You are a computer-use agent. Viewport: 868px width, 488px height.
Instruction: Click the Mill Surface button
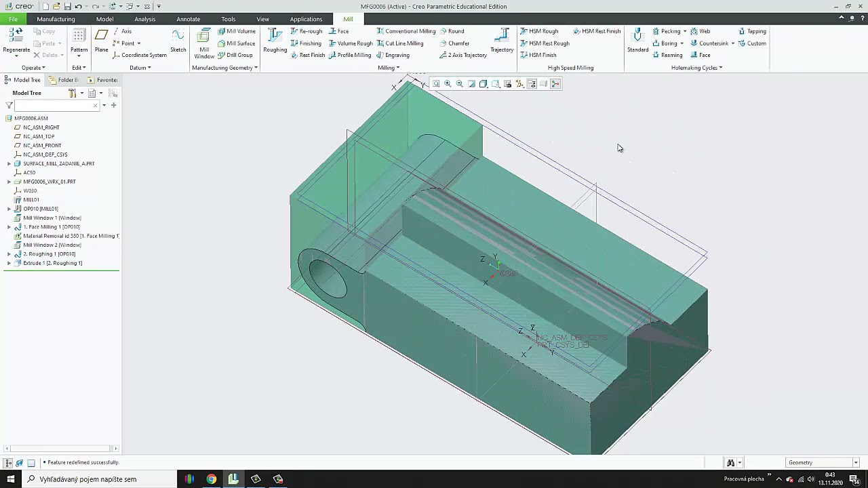237,43
